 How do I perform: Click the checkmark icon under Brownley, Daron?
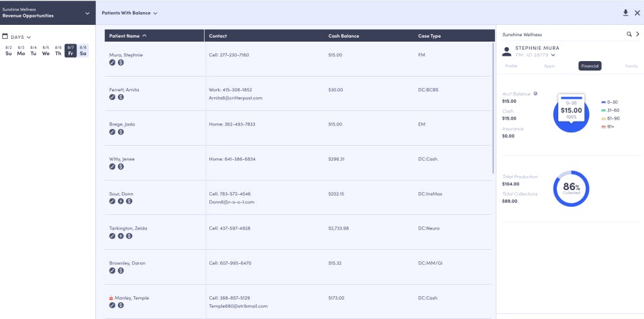pos(112,271)
